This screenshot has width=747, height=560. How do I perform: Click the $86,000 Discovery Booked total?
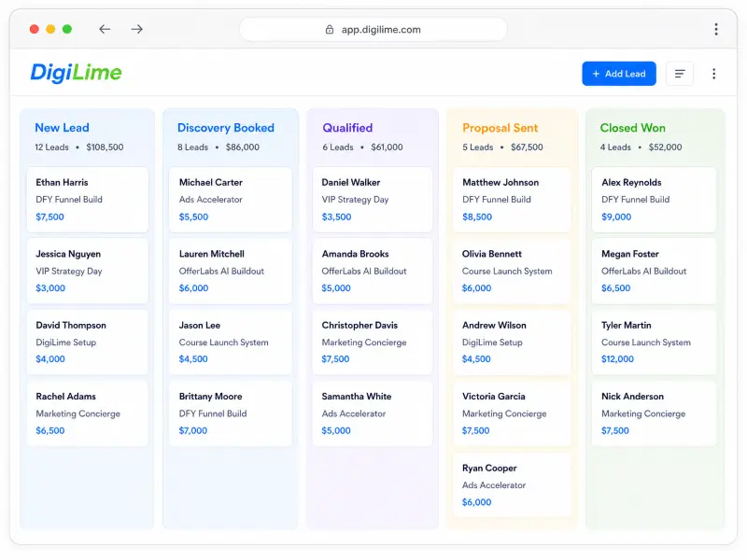[243, 147]
